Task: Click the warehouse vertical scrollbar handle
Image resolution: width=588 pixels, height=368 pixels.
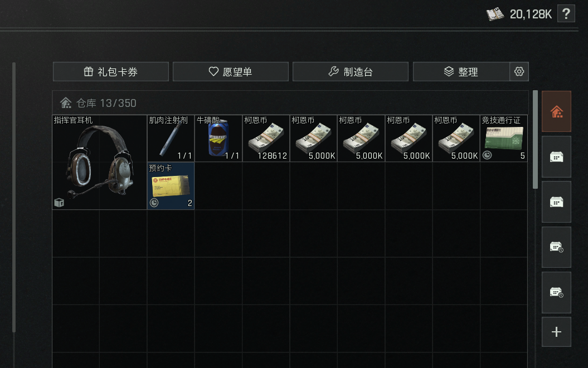Action: point(535,139)
